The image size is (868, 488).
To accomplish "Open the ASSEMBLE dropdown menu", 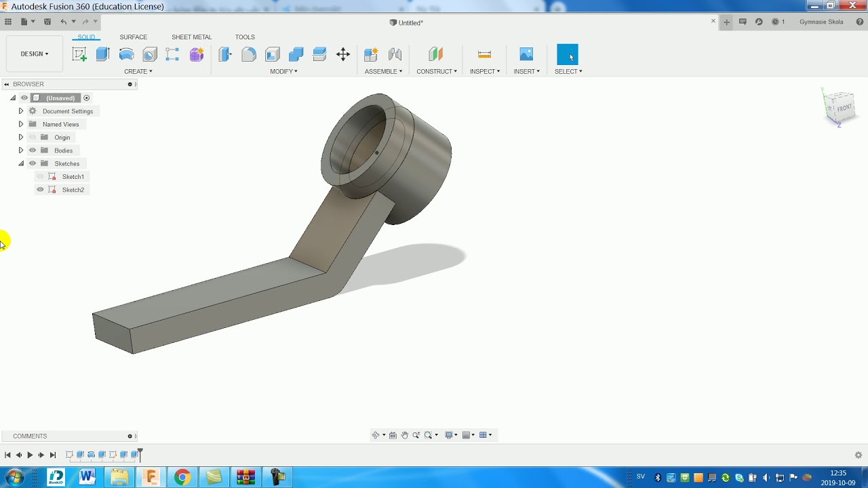I will [383, 71].
